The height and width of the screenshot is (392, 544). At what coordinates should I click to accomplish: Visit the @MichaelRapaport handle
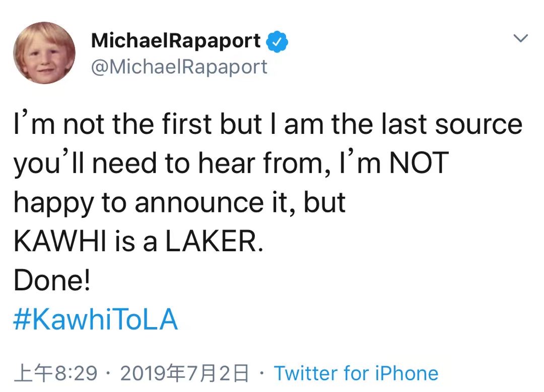[x=179, y=66]
